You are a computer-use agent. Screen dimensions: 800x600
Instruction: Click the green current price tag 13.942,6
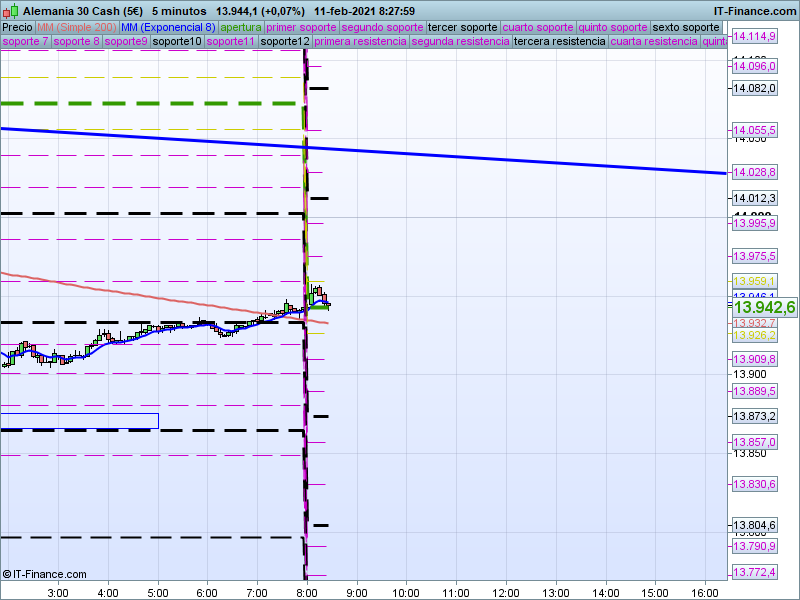point(764,308)
